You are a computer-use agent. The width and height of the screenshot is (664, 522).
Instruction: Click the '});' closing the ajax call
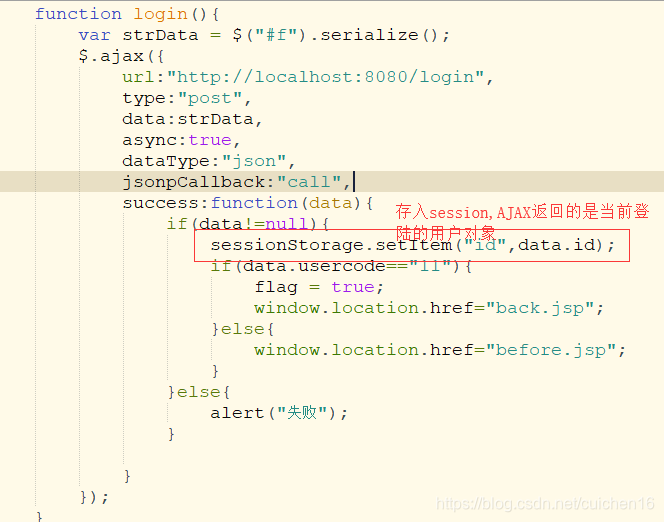94,497
